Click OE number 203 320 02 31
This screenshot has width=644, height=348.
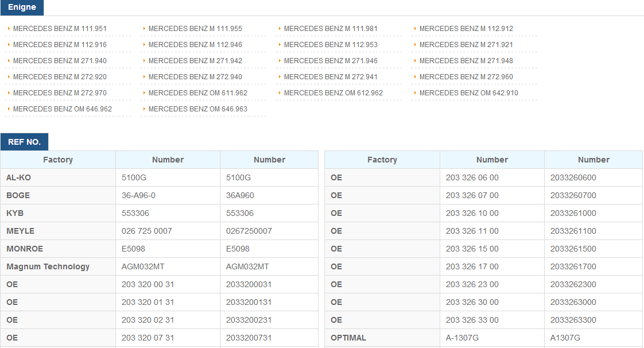point(168,320)
